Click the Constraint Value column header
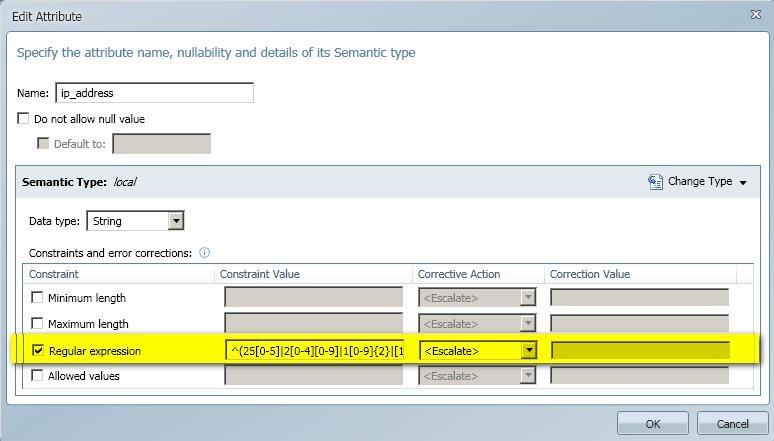774x441 pixels. tap(313, 274)
